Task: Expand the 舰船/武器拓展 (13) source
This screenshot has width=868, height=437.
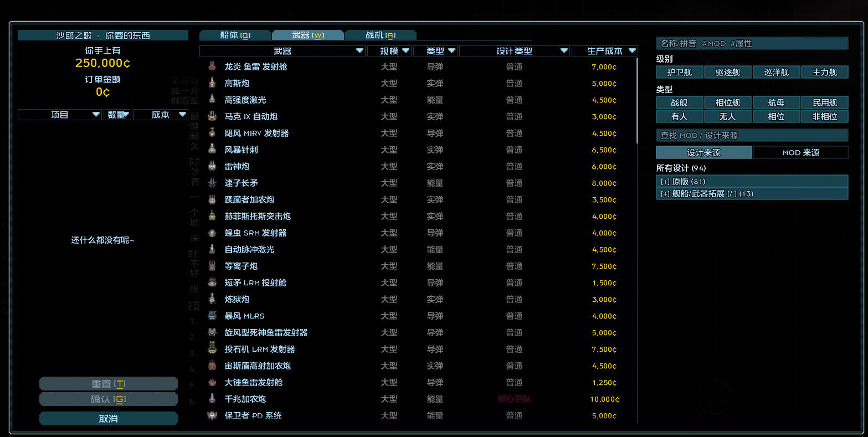Action: click(752, 193)
